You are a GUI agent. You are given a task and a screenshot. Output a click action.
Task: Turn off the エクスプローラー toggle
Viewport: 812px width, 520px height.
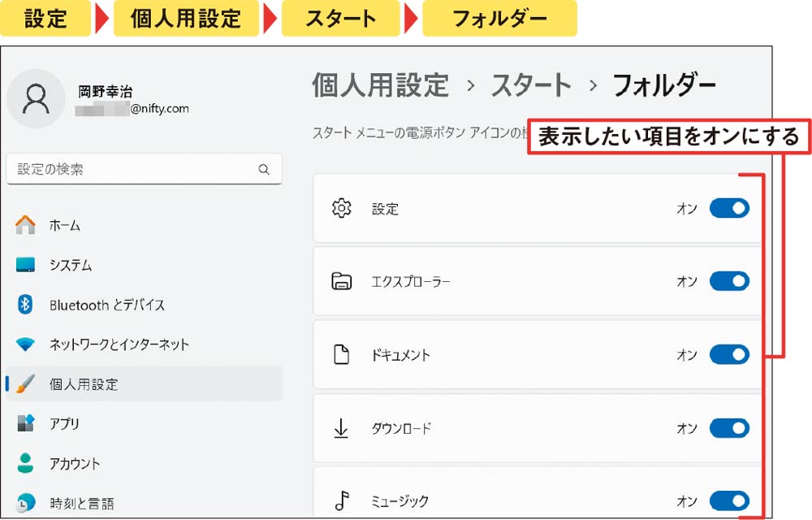tap(729, 281)
